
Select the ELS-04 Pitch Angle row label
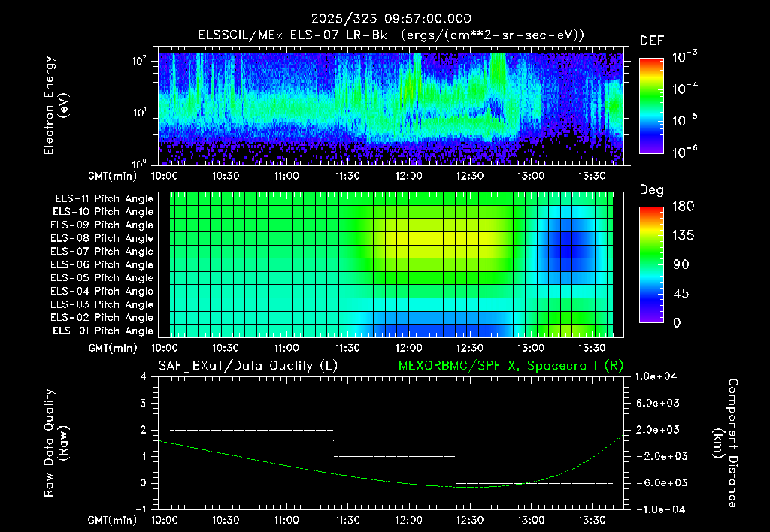click(102, 291)
